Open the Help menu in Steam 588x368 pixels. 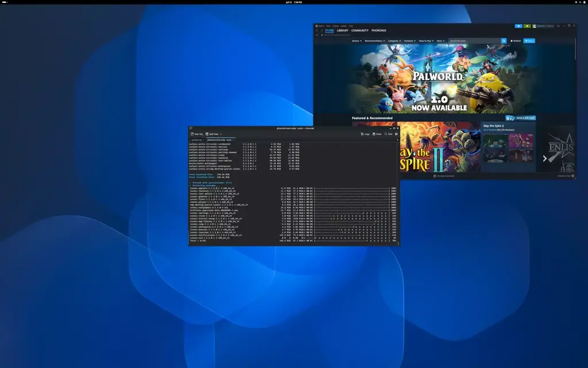click(x=351, y=26)
